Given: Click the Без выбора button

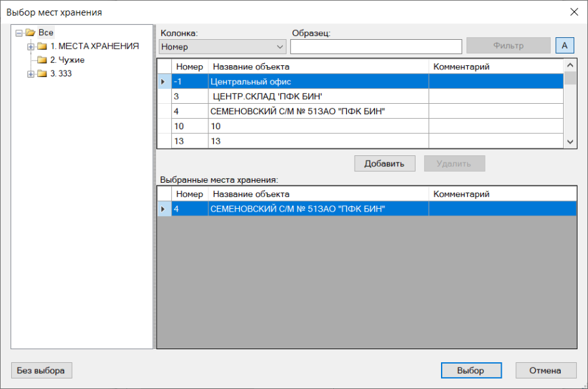Looking at the screenshot, I should coord(41,370).
